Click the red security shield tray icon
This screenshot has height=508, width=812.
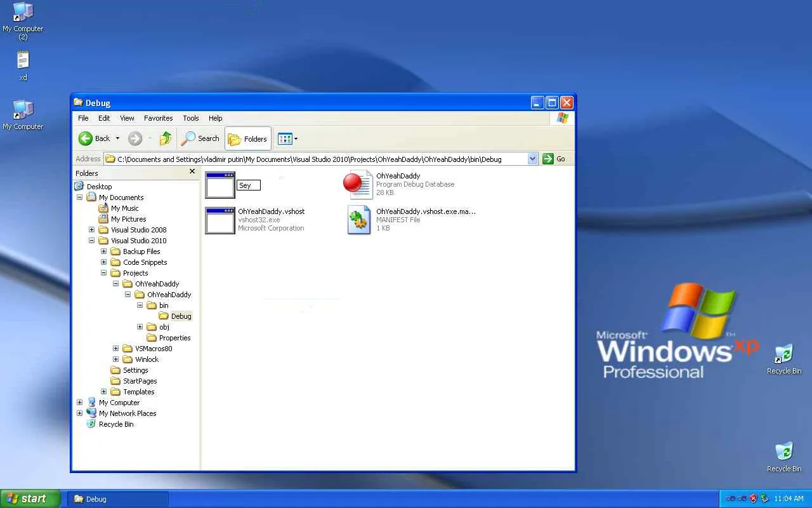pyautogui.click(x=754, y=498)
